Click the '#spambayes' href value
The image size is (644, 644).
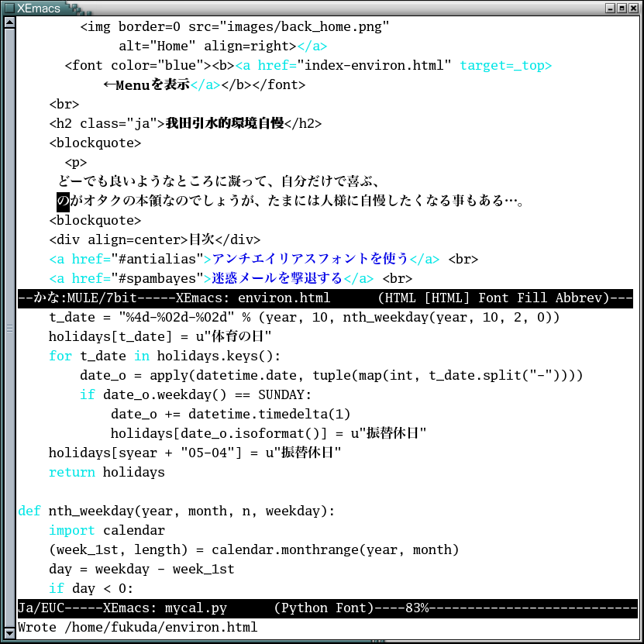pos(157,278)
